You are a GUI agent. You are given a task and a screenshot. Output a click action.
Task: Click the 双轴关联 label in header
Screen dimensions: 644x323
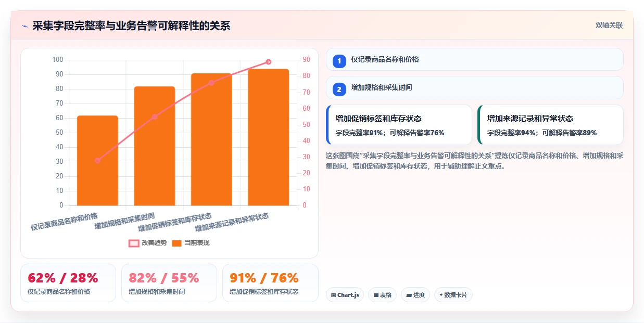point(609,25)
